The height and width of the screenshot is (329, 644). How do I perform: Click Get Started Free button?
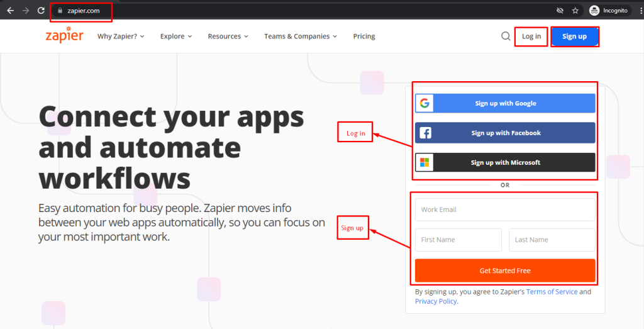point(505,270)
